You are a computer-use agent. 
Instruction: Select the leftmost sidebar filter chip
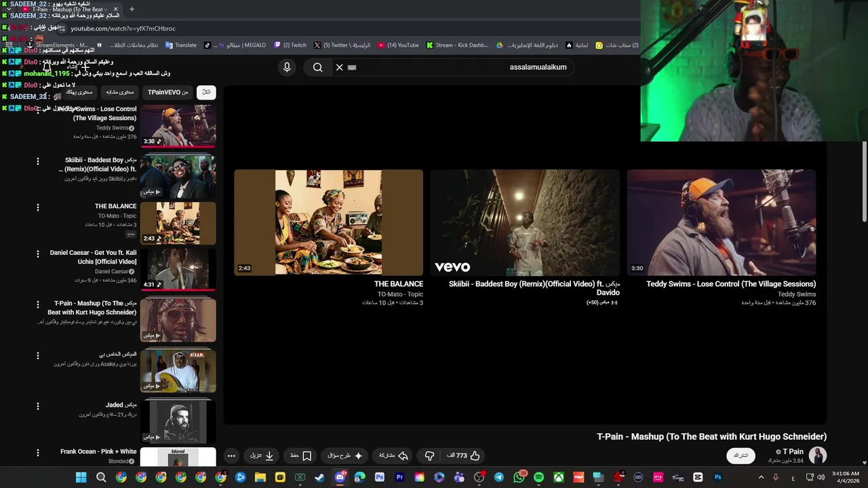[79, 92]
